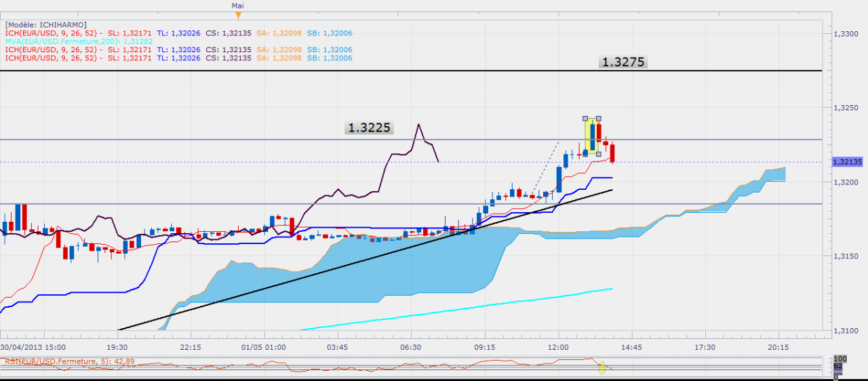Select the black ascending trend line
The width and height of the screenshot is (868, 381).
pos(366,260)
